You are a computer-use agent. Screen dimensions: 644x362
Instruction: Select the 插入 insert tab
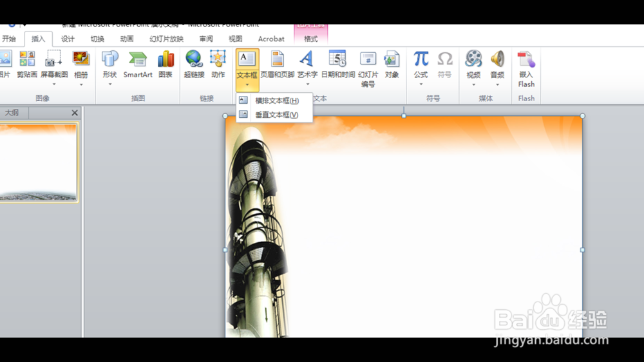38,39
